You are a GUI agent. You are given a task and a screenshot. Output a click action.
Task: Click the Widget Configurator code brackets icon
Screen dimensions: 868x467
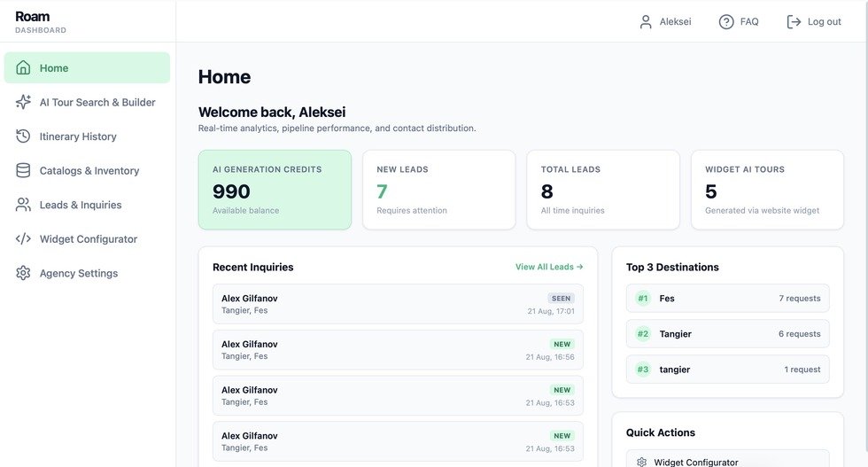click(23, 238)
